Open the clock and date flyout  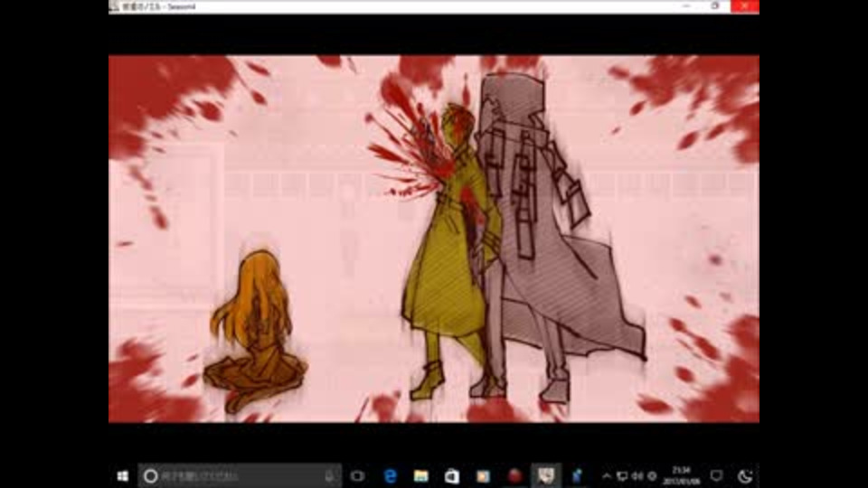682,476
